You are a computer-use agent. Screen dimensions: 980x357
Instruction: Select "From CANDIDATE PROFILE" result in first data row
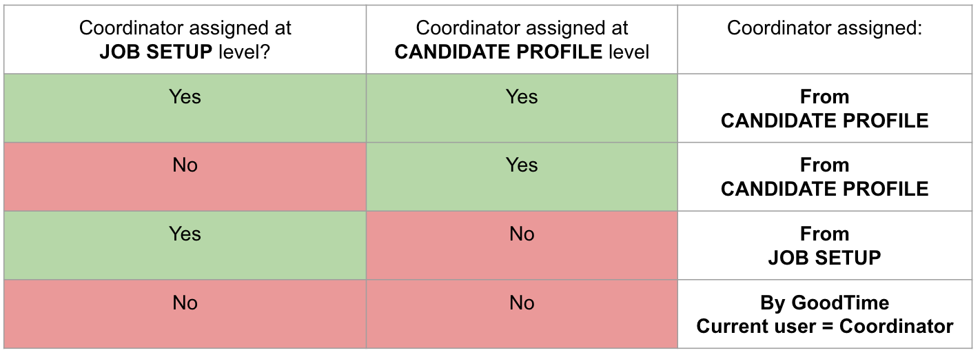coord(824,108)
